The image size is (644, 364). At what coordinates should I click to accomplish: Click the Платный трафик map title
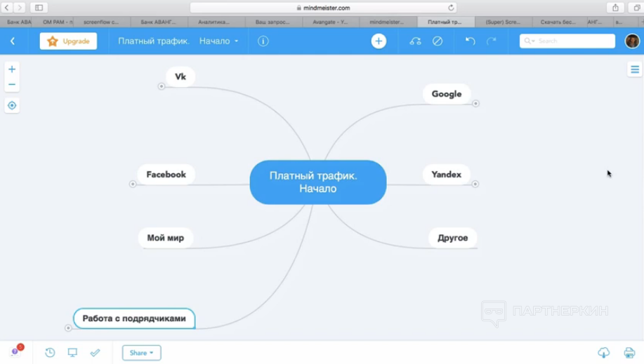(173, 41)
